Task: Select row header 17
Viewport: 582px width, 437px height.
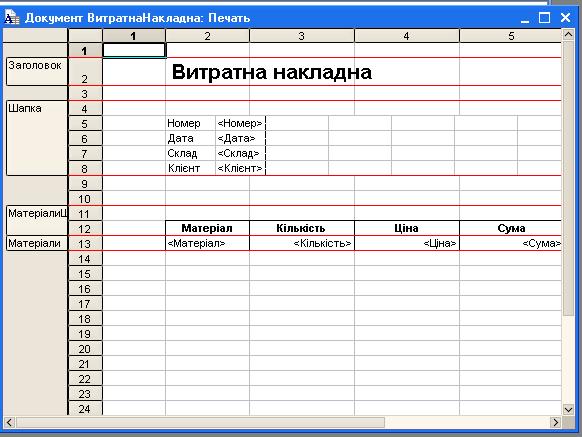Action: pyautogui.click(x=85, y=304)
